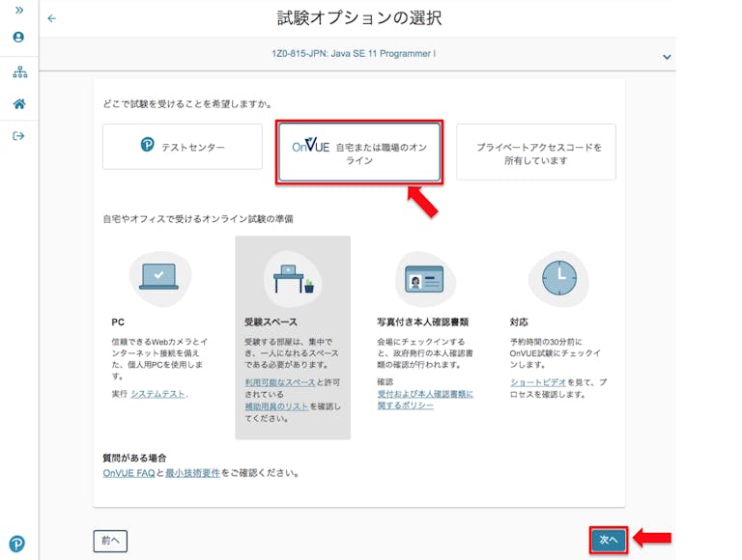Click the Pearson logo at sidebar bottom
The width and height of the screenshot is (742, 560).
(x=17, y=544)
